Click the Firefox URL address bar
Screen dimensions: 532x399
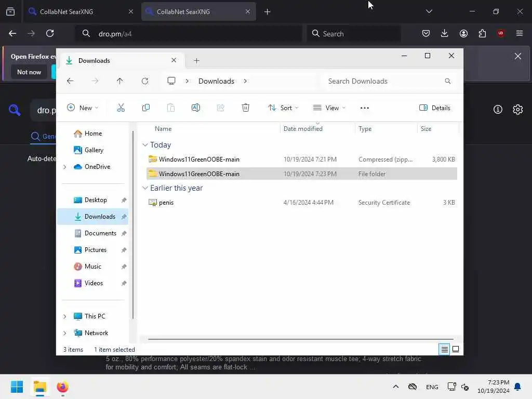click(188, 34)
